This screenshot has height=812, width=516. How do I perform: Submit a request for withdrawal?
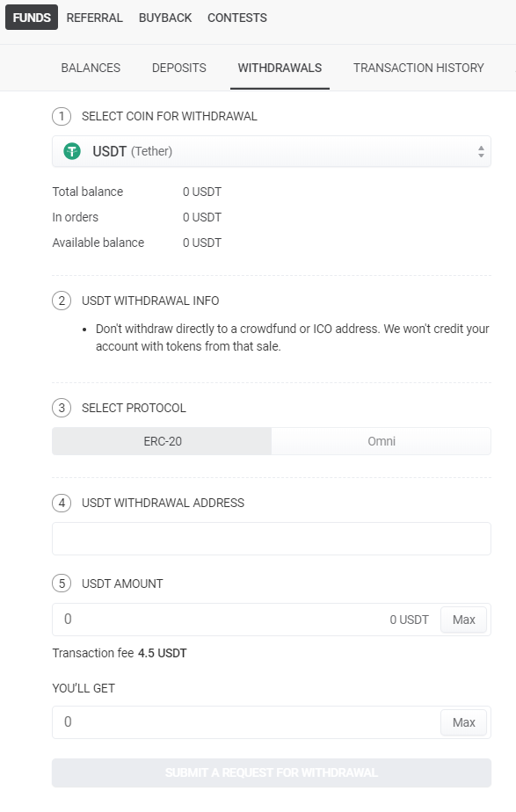[x=272, y=772]
